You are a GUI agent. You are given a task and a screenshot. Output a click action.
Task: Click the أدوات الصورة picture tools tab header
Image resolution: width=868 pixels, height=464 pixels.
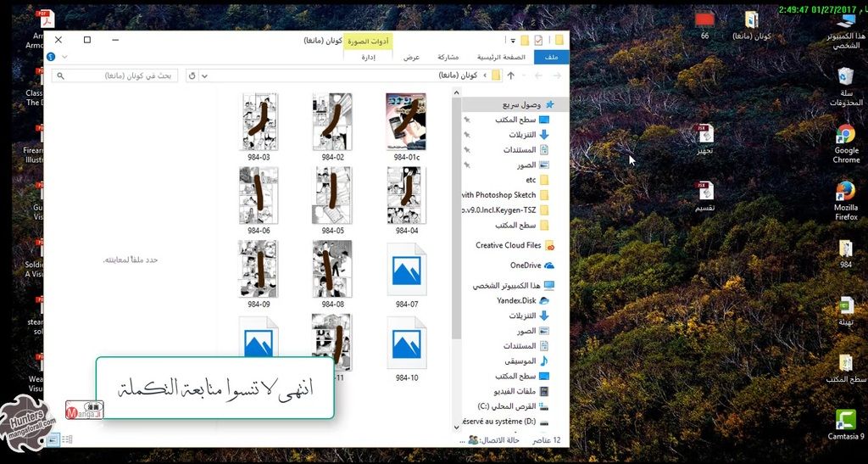point(368,42)
